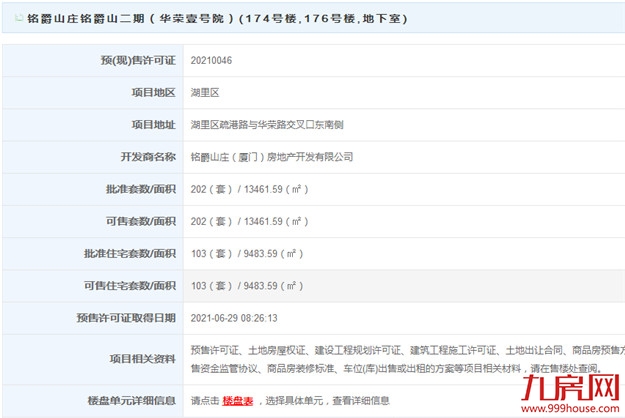
Task: Select the 可售套数/面积 value 202 / 13461.59
Action: [250, 222]
